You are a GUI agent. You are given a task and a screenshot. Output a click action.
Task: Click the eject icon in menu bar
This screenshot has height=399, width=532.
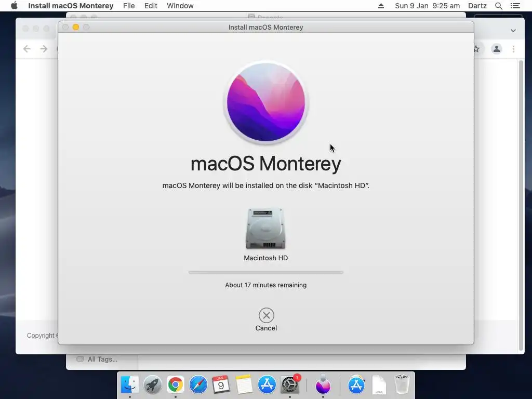click(381, 6)
